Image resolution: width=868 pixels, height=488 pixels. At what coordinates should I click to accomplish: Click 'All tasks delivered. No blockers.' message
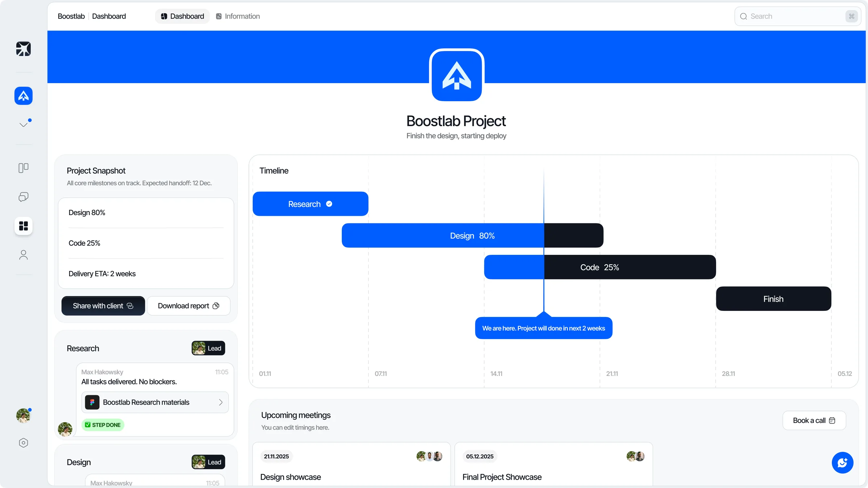[x=129, y=382]
